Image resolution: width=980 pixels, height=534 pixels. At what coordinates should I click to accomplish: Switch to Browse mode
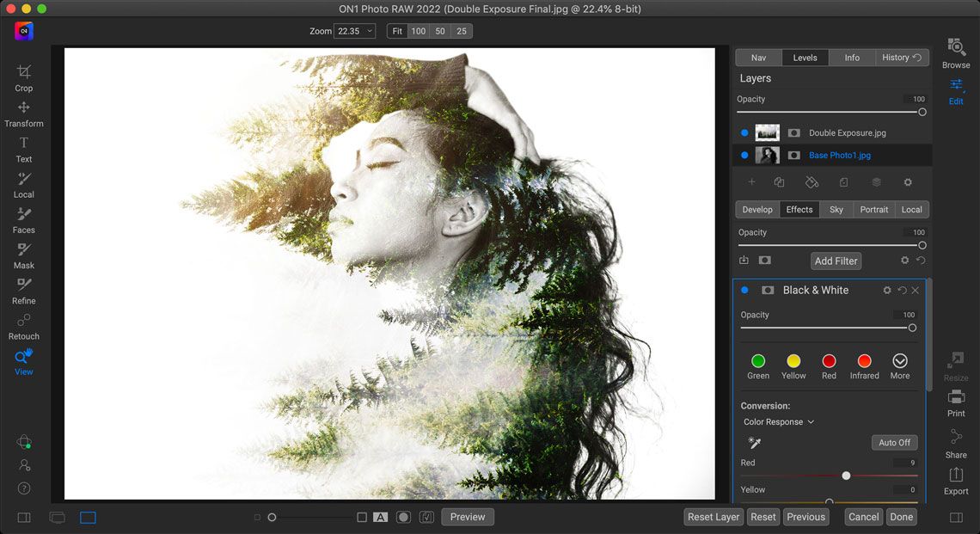point(955,53)
